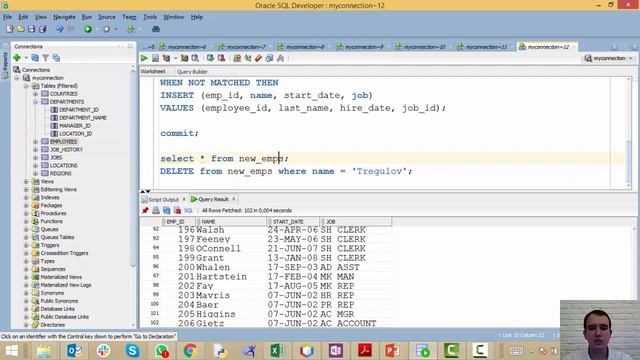The image size is (640, 360).
Task: Click the Commit icon in worksheet toolbar
Action: coord(210,58)
